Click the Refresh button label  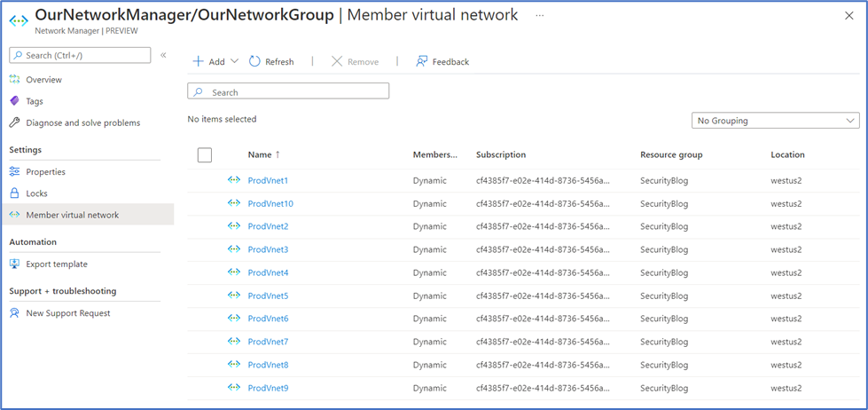click(279, 62)
